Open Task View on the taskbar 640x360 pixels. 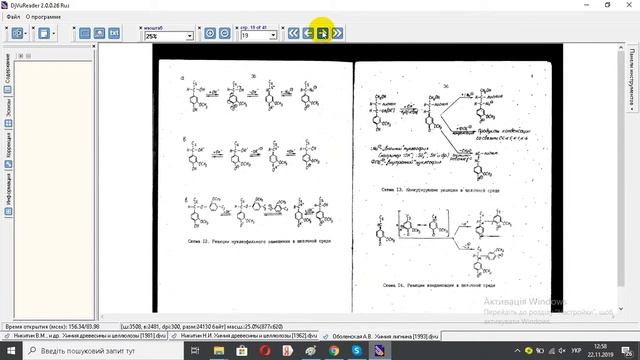tap(195, 351)
